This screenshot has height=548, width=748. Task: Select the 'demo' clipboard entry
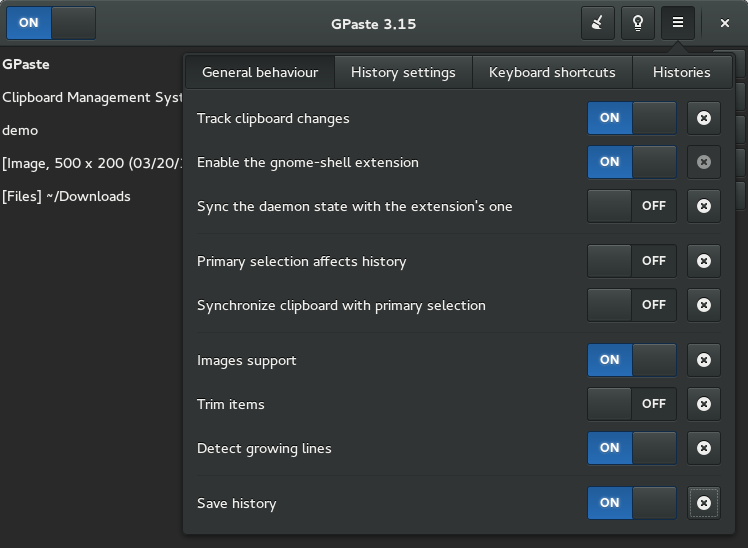click(x=92, y=130)
